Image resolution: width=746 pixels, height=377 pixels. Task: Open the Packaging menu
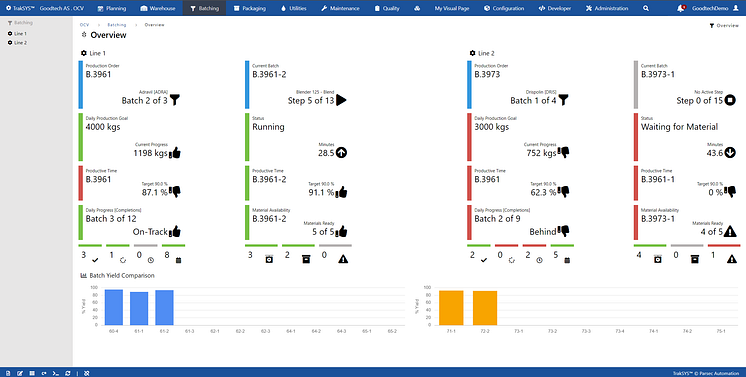249,8
